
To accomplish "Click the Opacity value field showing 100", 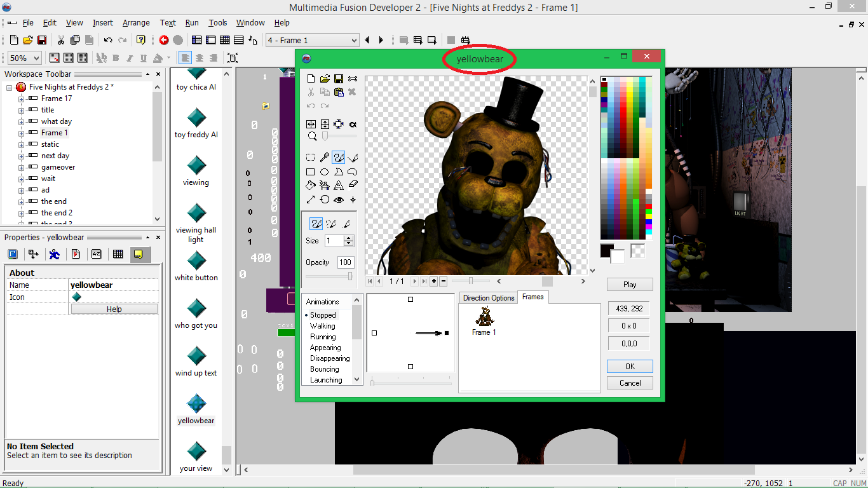I will pos(346,262).
